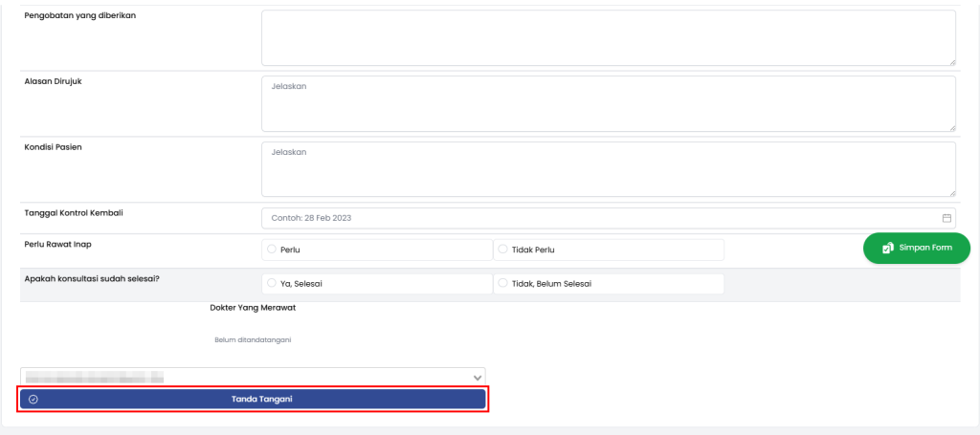Click into the Alasan Dirujuk text area

click(608, 103)
